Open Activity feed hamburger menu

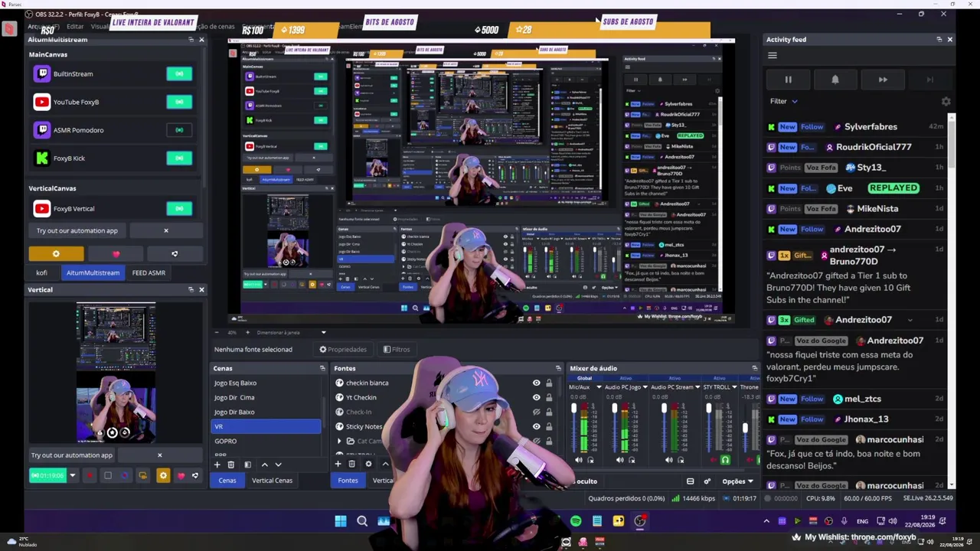773,55
